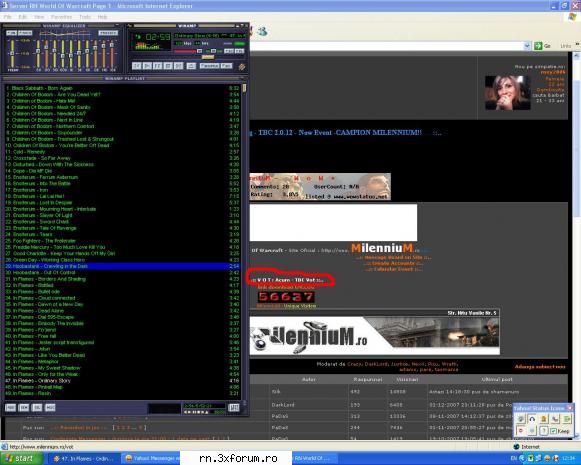Open the playlist SEL button menu
Viewport: 581px width, 465px height.
click(37, 408)
